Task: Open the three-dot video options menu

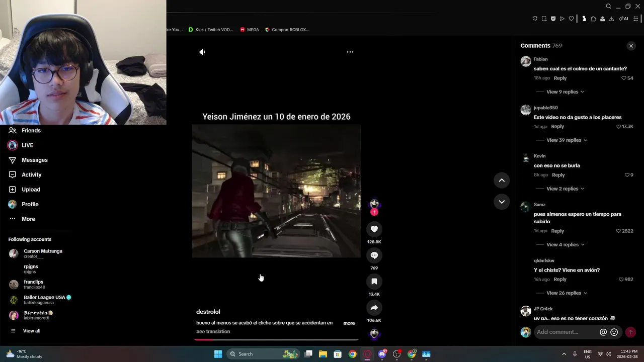Action: 350,52
